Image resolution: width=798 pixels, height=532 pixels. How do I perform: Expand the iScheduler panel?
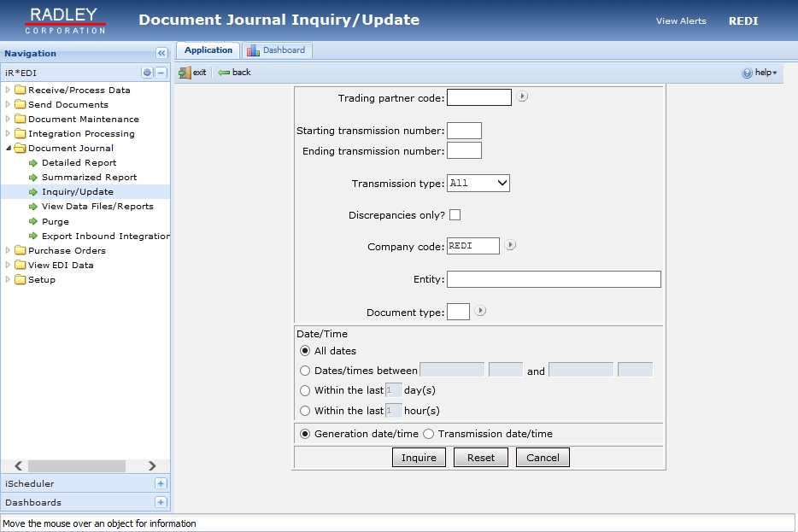(x=161, y=483)
